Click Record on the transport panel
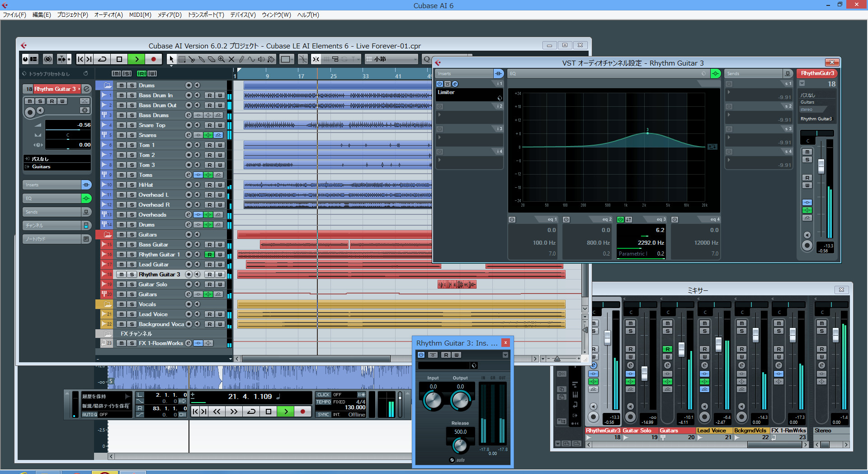This screenshot has width=868, height=474. (302, 412)
